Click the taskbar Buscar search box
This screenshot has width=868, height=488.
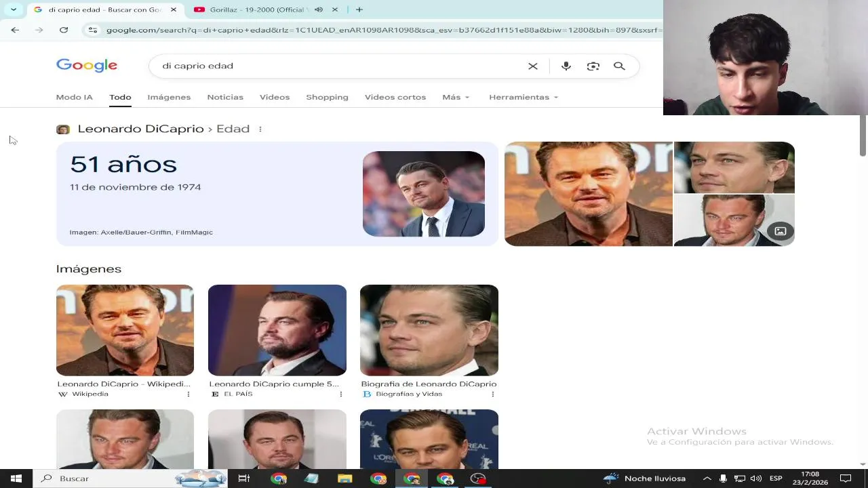coord(131,479)
